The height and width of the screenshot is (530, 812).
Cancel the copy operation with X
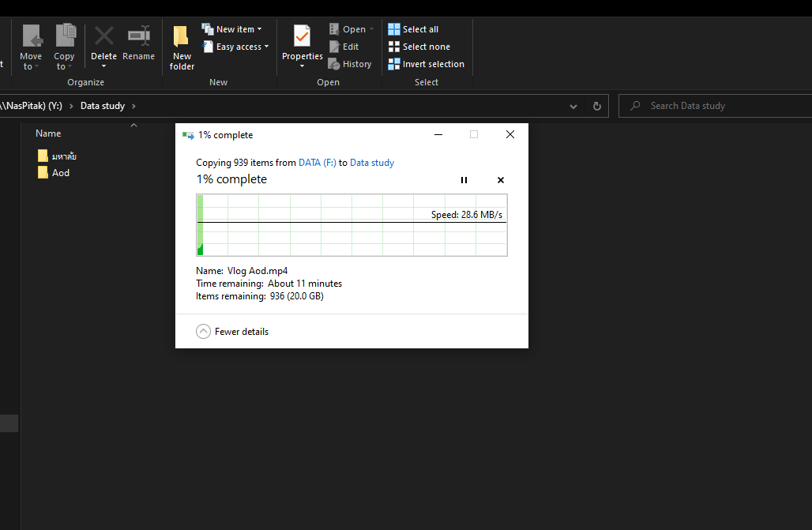501,180
